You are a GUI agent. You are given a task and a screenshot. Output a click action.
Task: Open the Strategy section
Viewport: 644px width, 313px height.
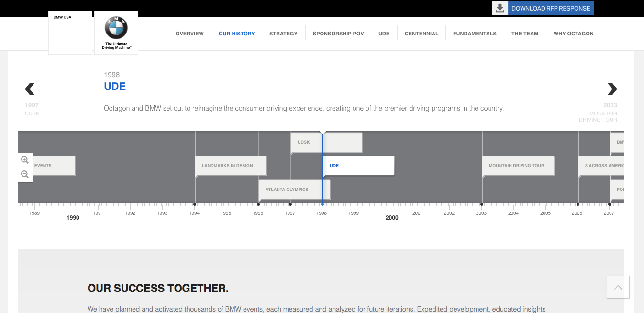click(283, 34)
